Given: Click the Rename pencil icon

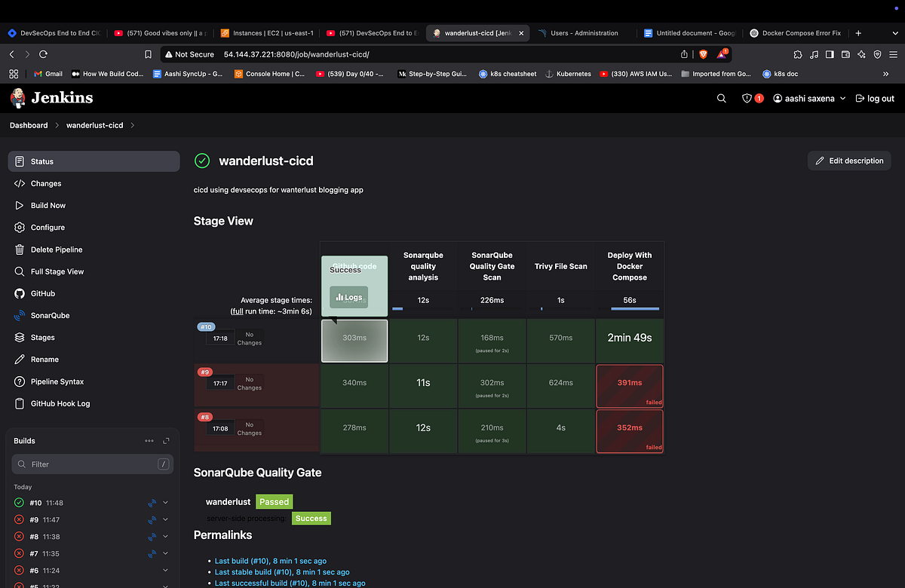Looking at the screenshot, I should click(20, 359).
